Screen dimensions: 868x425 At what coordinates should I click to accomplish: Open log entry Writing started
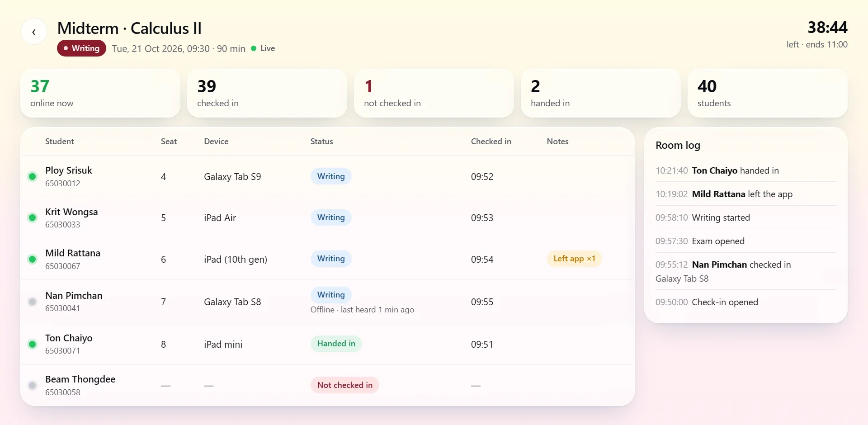tap(746, 217)
